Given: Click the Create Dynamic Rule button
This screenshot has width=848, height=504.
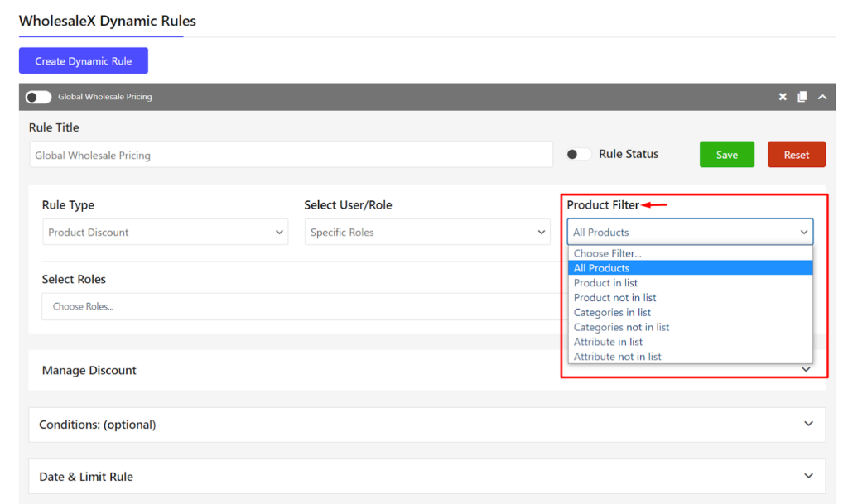Looking at the screenshot, I should 84,61.
